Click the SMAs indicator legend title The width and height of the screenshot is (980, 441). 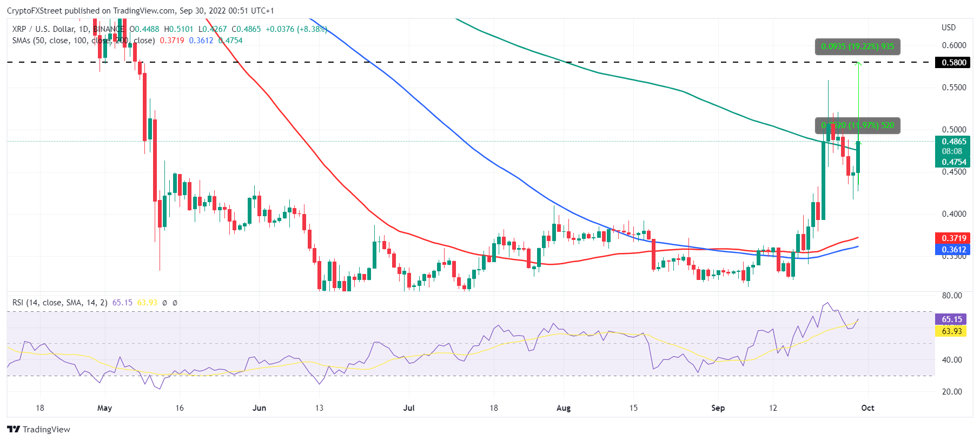click(84, 41)
